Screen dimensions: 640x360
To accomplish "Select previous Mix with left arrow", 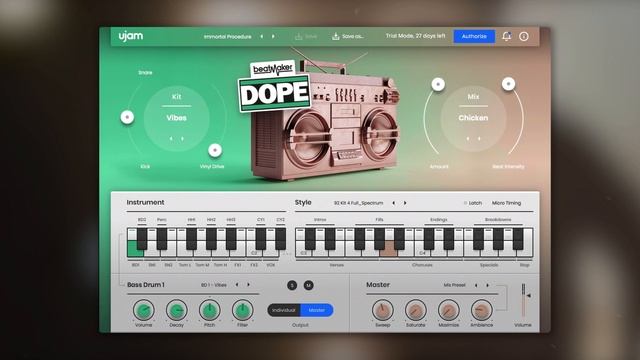I will (x=468, y=139).
